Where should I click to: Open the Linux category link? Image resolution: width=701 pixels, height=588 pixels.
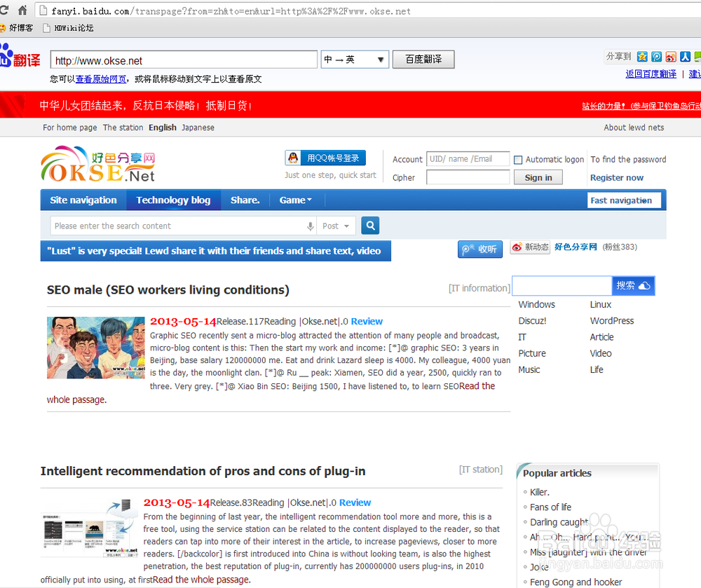tap(601, 304)
